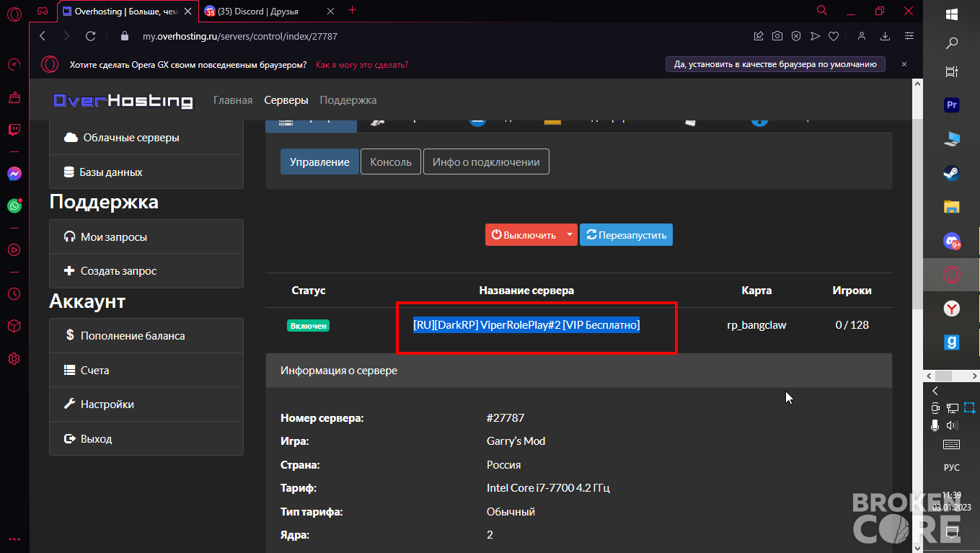Open Главная in the top navigation
This screenshot has height=553, width=980.
[233, 100]
